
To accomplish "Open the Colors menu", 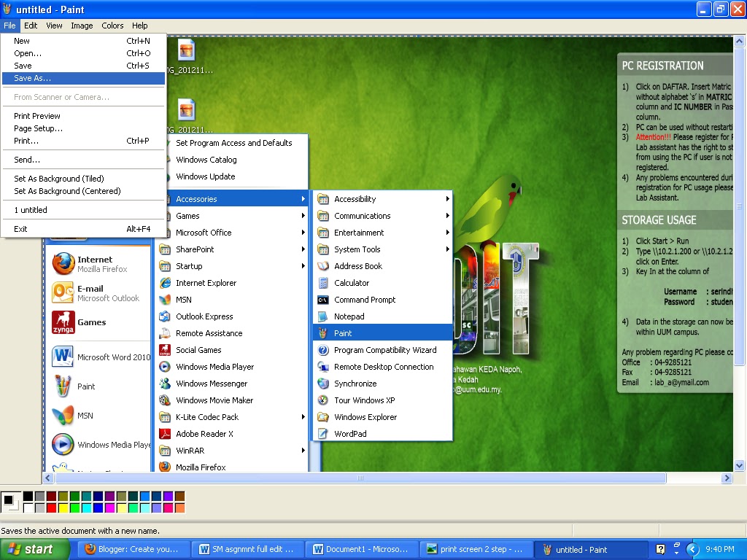I will coord(112,26).
